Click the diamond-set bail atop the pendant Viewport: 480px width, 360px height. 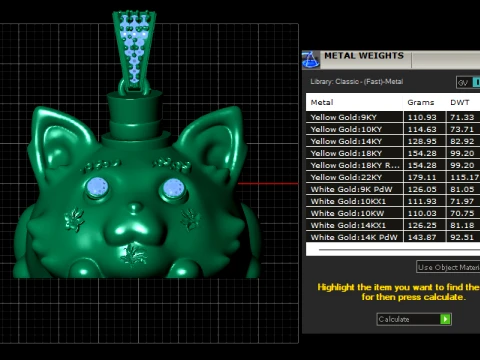[134, 50]
